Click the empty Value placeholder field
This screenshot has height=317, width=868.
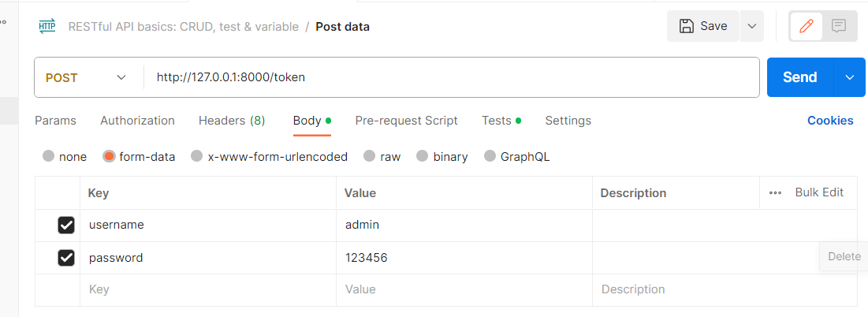[x=464, y=289]
